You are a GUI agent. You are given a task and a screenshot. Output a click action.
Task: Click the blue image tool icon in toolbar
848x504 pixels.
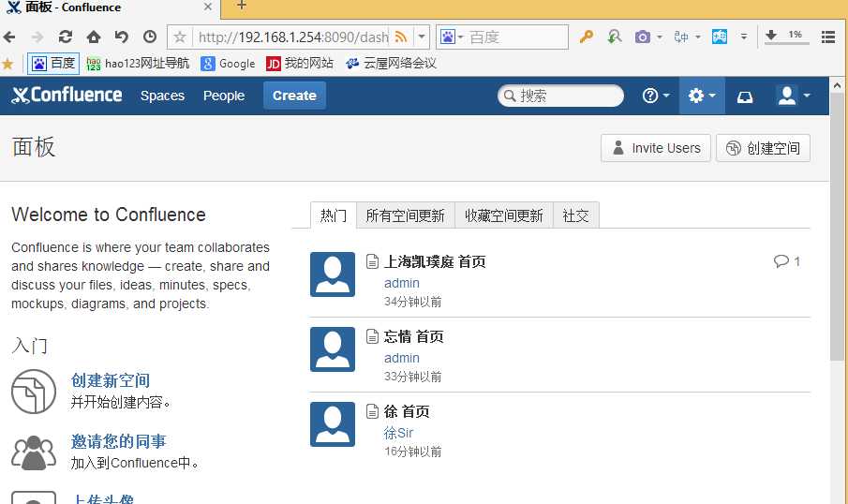[x=720, y=37]
